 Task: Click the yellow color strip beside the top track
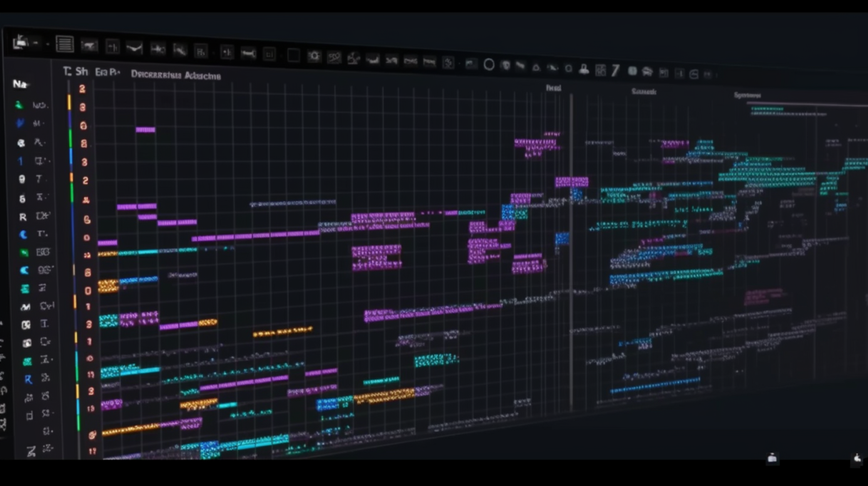69,102
